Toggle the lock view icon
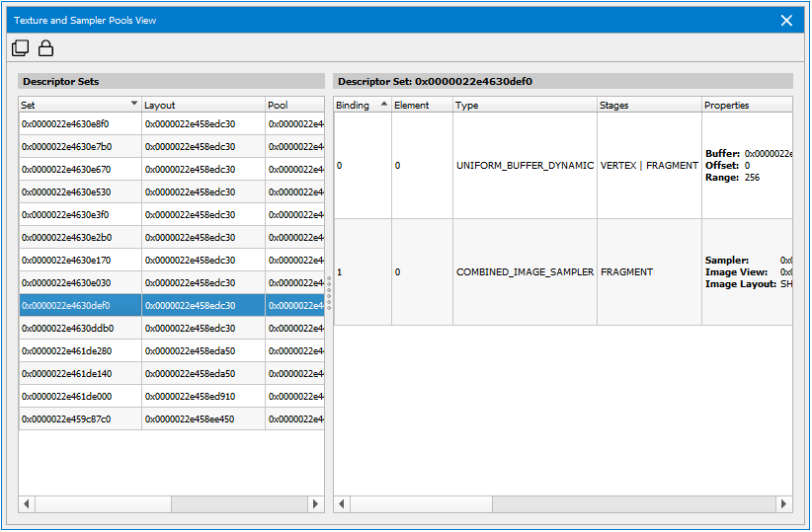Viewport: 812px width, 532px height. click(45, 47)
